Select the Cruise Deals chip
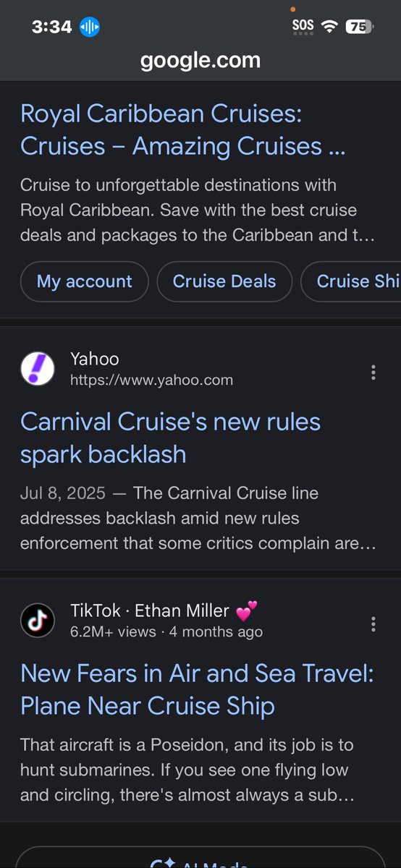Image resolution: width=401 pixels, height=868 pixels. (224, 281)
